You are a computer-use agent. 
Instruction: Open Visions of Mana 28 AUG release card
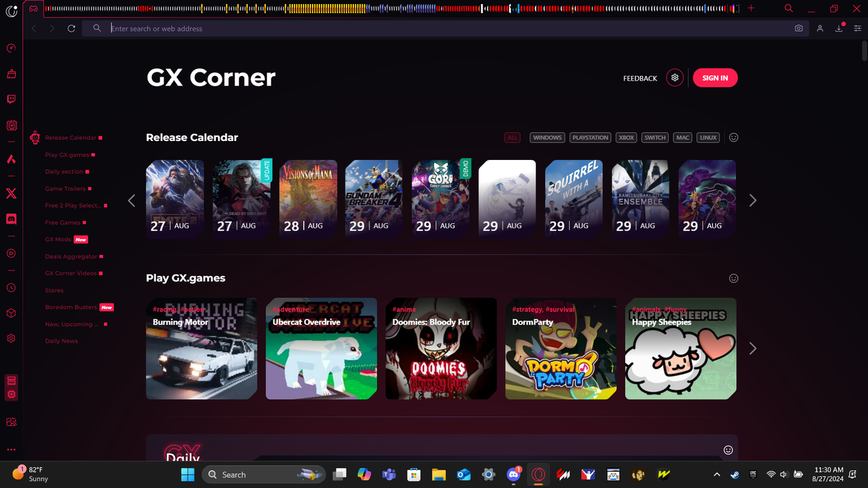pyautogui.click(x=309, y=199)
